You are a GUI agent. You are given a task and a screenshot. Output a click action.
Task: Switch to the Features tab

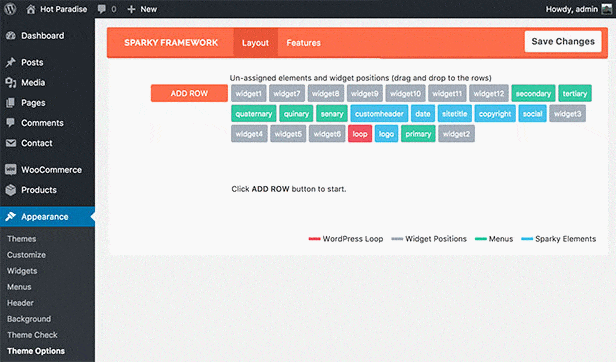pos(303,43)
